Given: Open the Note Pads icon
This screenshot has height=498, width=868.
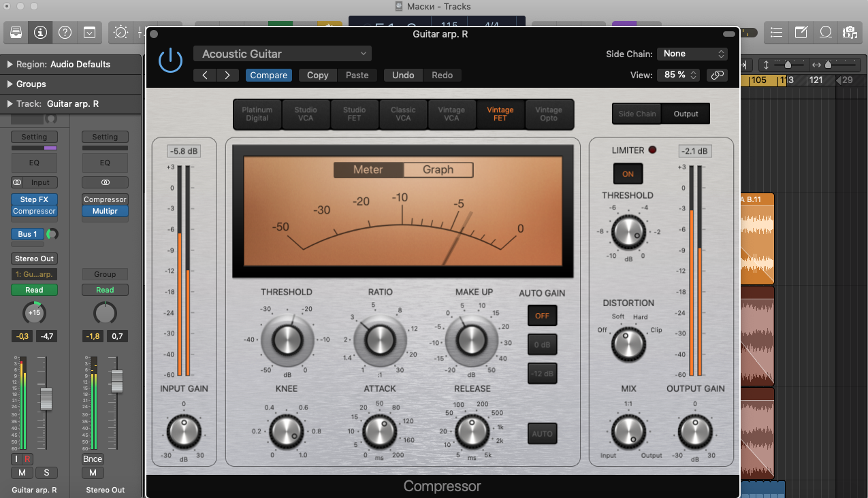Looking at the screenshot, I should (x=801, y=32).
